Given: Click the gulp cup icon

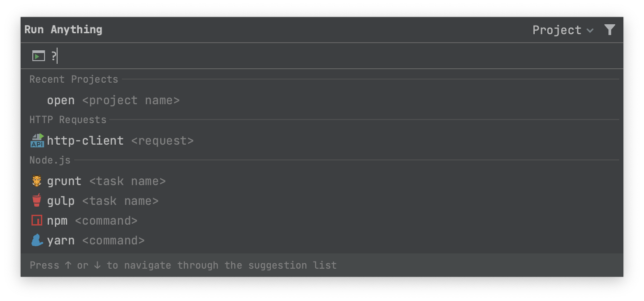Looking at the screenshot, I should point(37,200).
